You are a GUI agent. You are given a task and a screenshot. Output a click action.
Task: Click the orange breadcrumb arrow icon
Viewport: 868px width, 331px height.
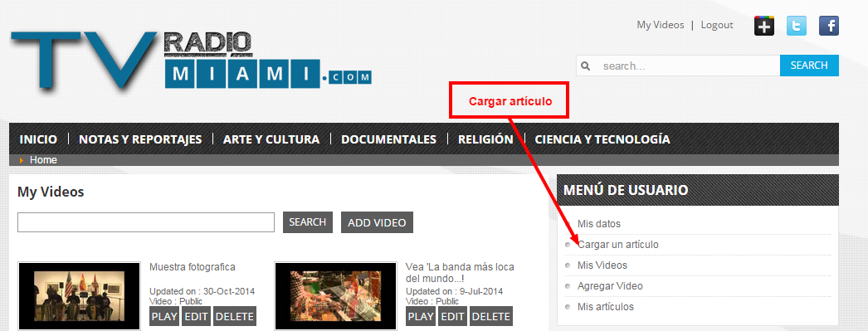(22, 160)
